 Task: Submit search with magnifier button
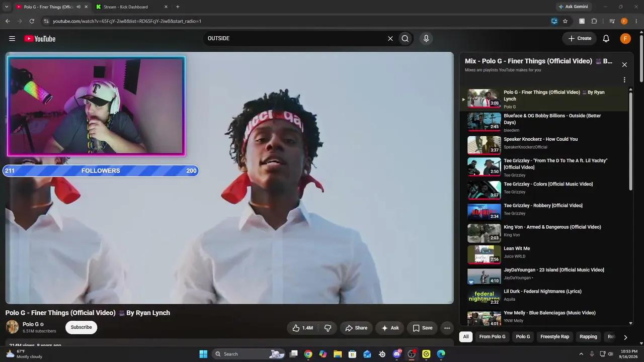click(x=405, y=38)
